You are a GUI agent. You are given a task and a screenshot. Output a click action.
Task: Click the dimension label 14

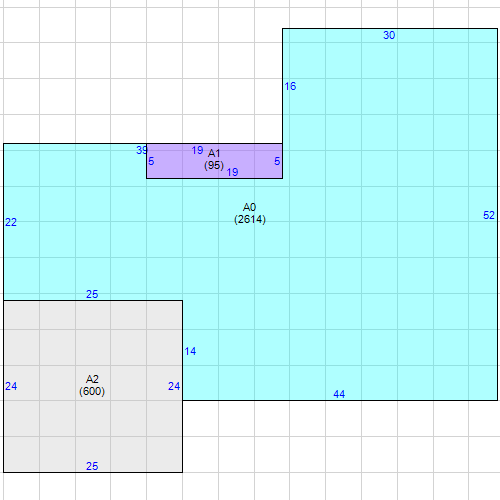(x=190, y=351)
